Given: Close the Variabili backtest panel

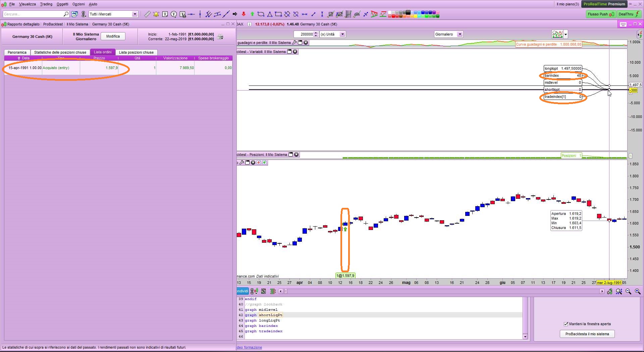Looking at the screenshot, I should click(x=295, y=52).
